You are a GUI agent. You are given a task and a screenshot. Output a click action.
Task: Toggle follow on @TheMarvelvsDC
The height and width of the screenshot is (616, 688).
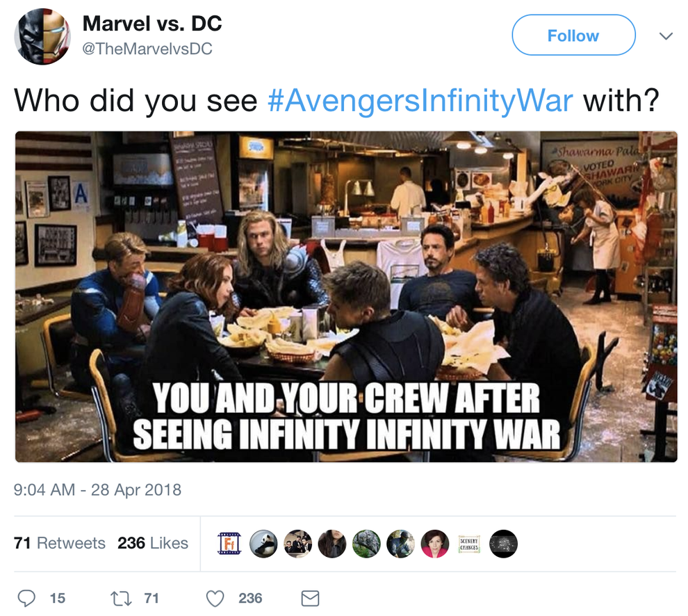[573, 35]
